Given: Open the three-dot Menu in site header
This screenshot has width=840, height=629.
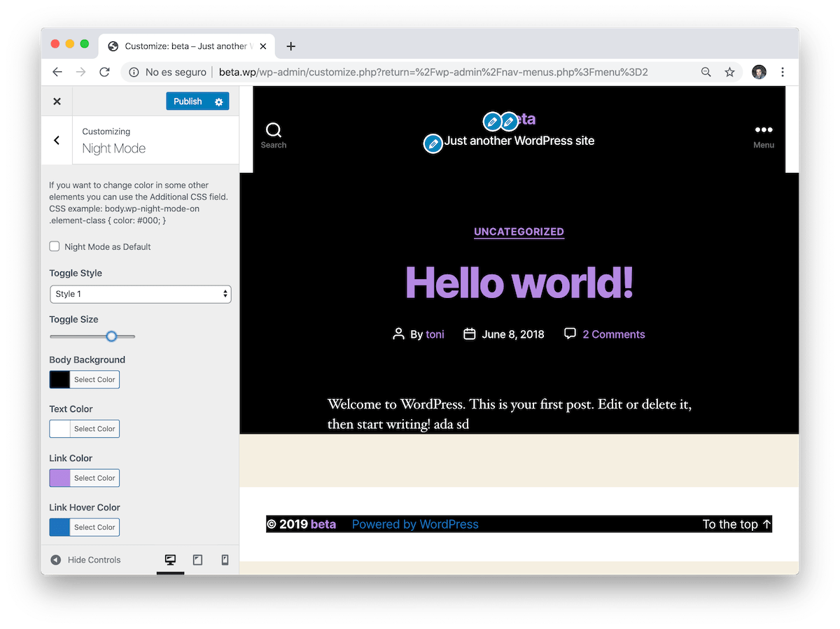Looking at the screenshot, I should tap(763, 135).
